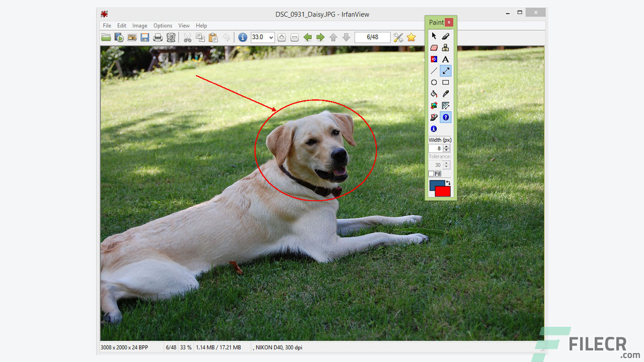The height and width of the screenshot is (362, 644).
Task: Show image information via the blue info icon
Action: (243, 37)
